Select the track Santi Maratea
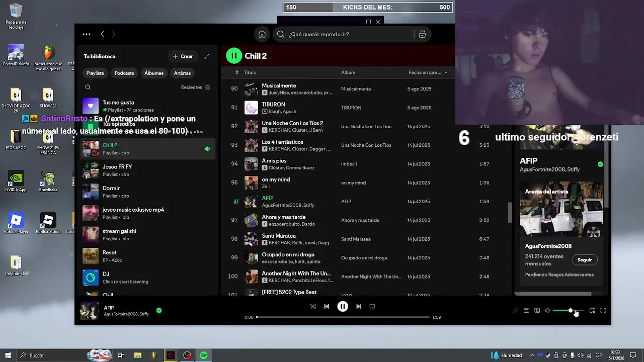This screenshot has height=362, width=644. [279, 236]
